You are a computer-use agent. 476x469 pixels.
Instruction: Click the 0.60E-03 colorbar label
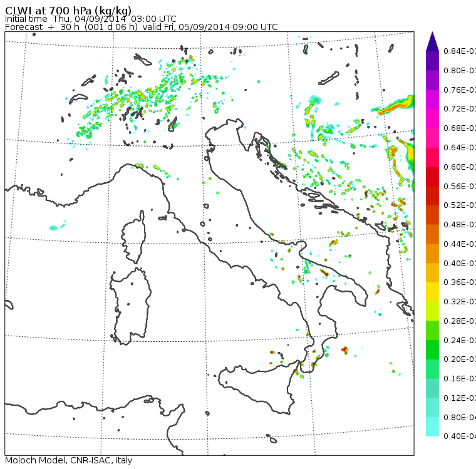[x=460, y=167]
